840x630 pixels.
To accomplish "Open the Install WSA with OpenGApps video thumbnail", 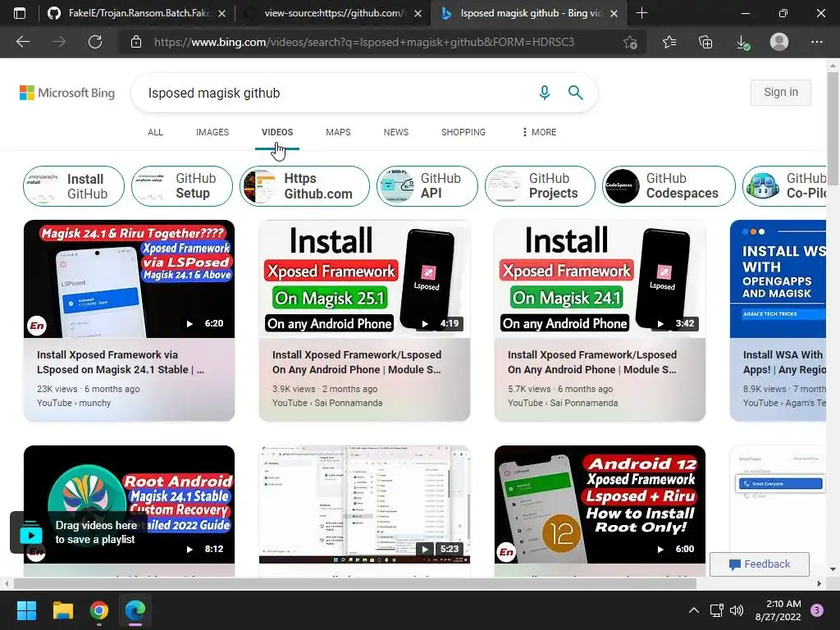I will [x=778, y=279].
